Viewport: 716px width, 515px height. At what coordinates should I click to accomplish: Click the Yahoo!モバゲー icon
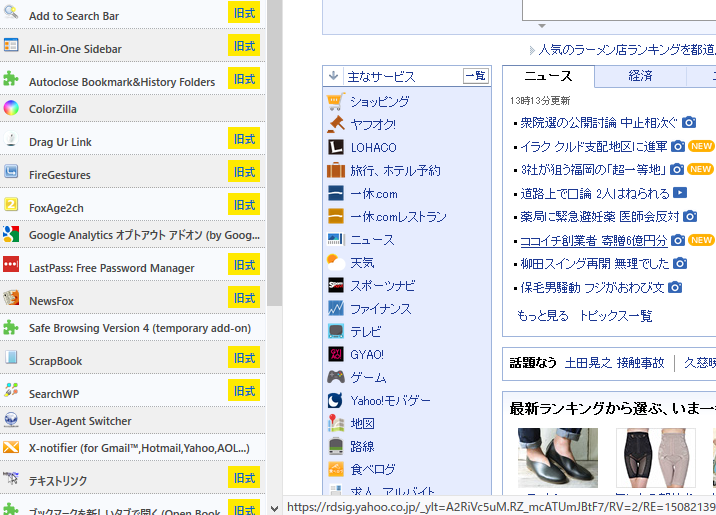coord(336,400)
